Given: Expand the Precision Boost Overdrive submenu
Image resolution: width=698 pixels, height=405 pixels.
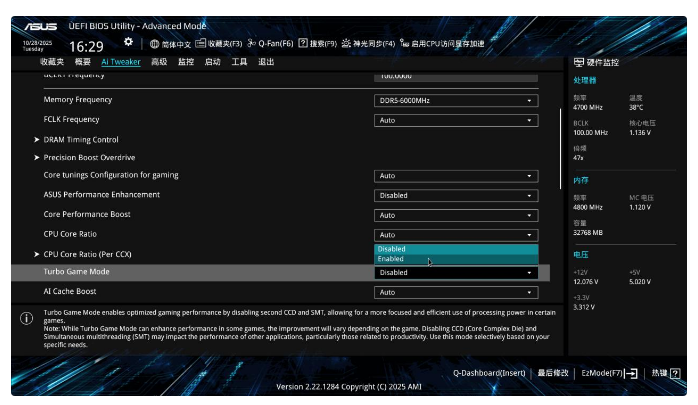Looking at the screenshot, I should coord(89,158).
